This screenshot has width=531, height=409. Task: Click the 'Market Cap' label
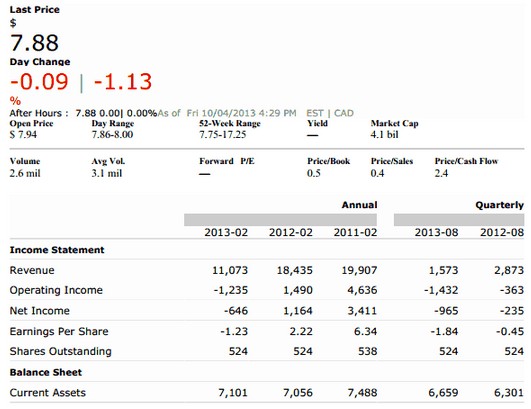click(x=395, y=123)
